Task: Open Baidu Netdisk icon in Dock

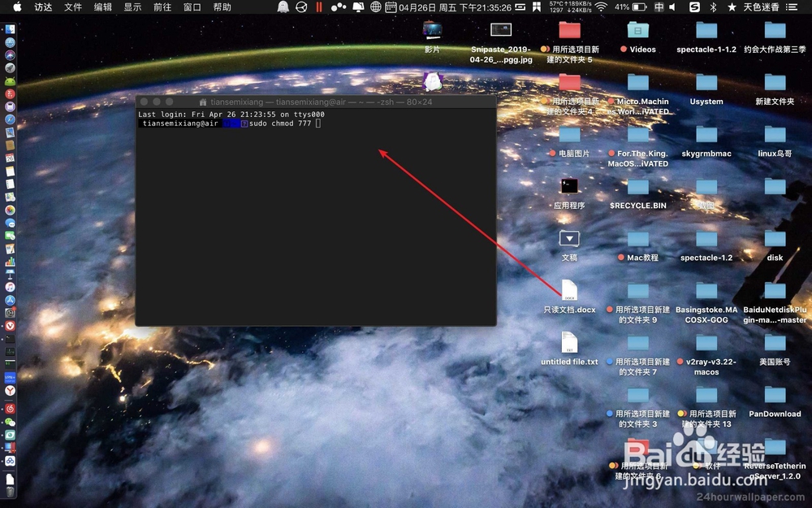Action: pyautogui.click(x=10, y=461)
